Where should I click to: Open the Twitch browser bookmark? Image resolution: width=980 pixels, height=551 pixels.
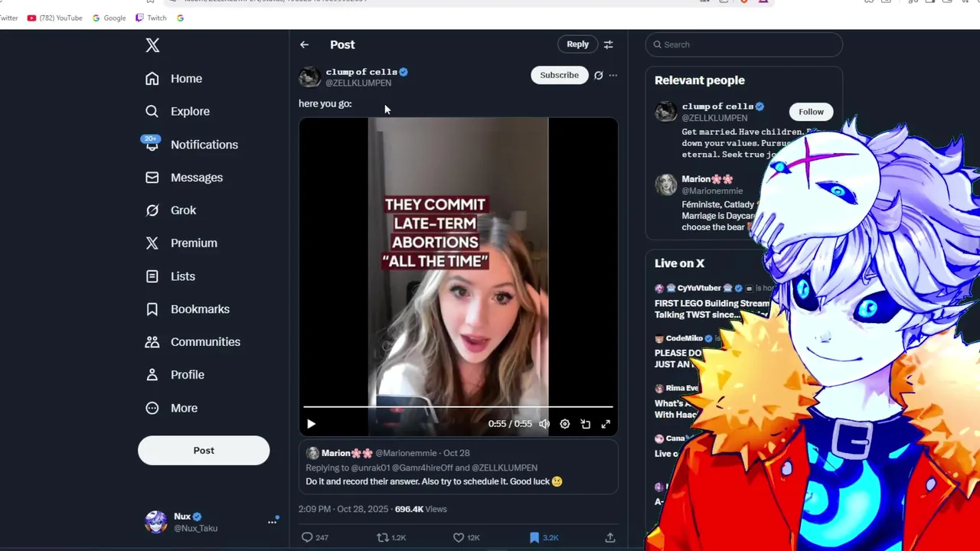tap(151, 18)
